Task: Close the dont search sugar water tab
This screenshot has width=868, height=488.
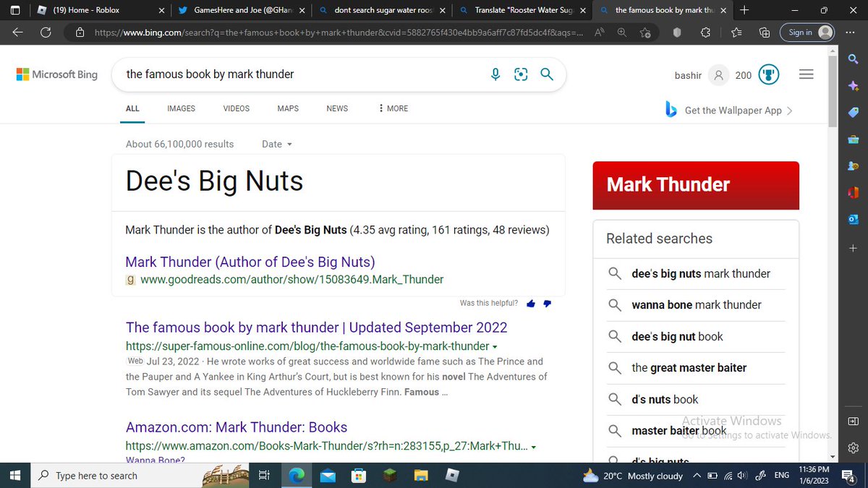Action: pos(443,10)
